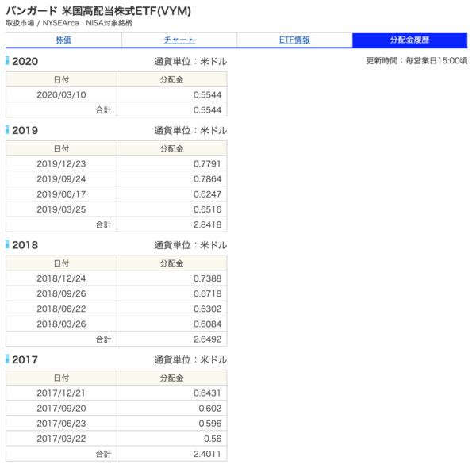
Task: Click the 更新時間:毎営業日15:00頃 note
Action: [416, 61]
